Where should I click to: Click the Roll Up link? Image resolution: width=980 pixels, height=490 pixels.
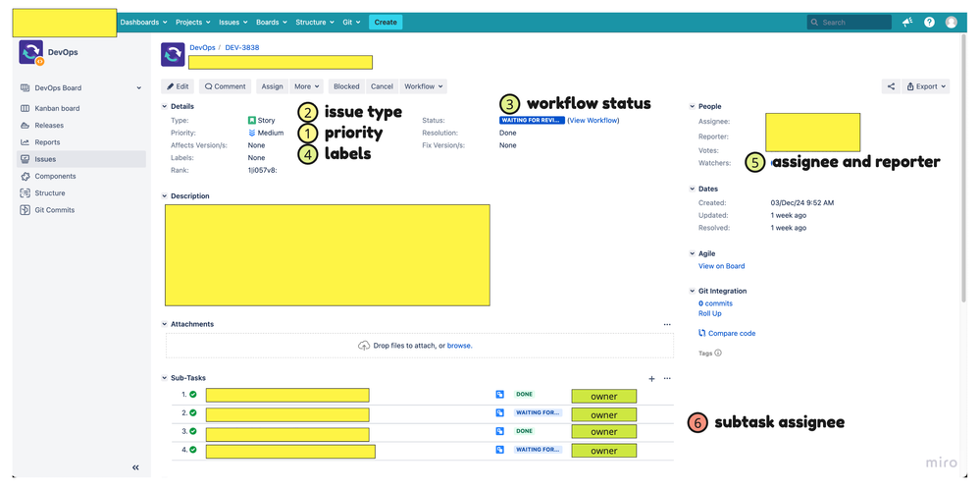point(709,313)
